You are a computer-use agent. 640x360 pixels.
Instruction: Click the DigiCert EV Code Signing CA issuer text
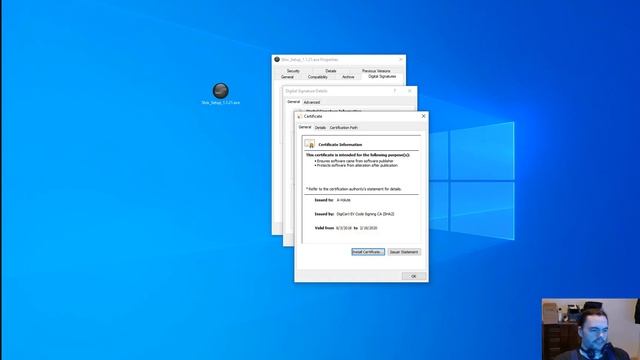point(365,214)
